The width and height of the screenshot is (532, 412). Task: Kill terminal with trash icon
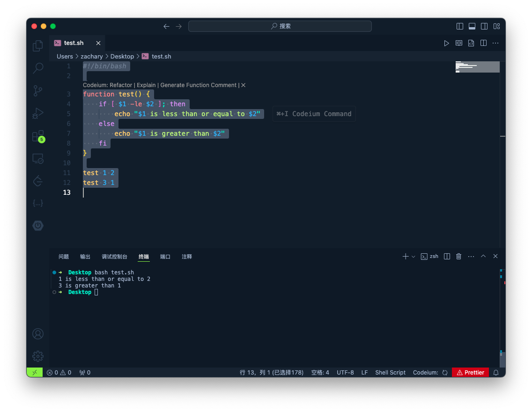point(459,257)
